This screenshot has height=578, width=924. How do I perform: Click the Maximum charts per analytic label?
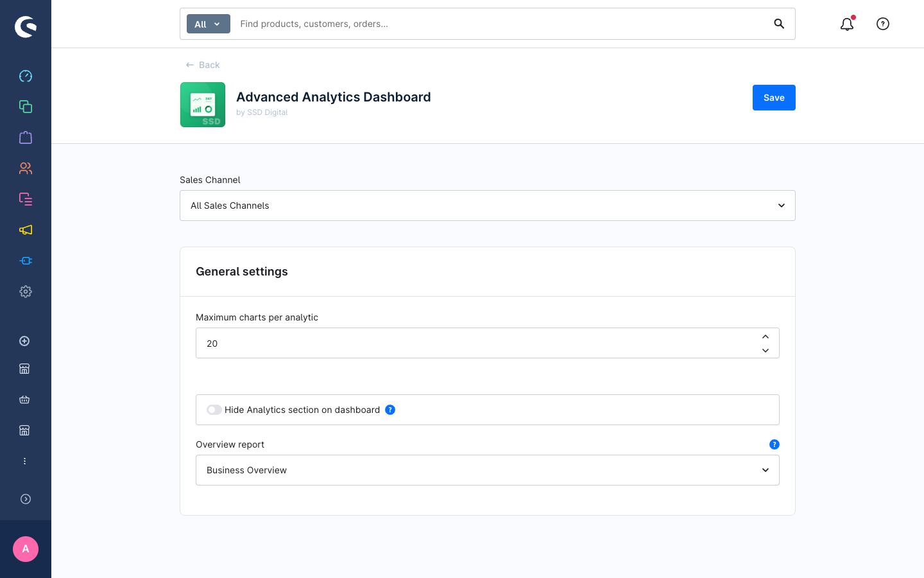257,317
